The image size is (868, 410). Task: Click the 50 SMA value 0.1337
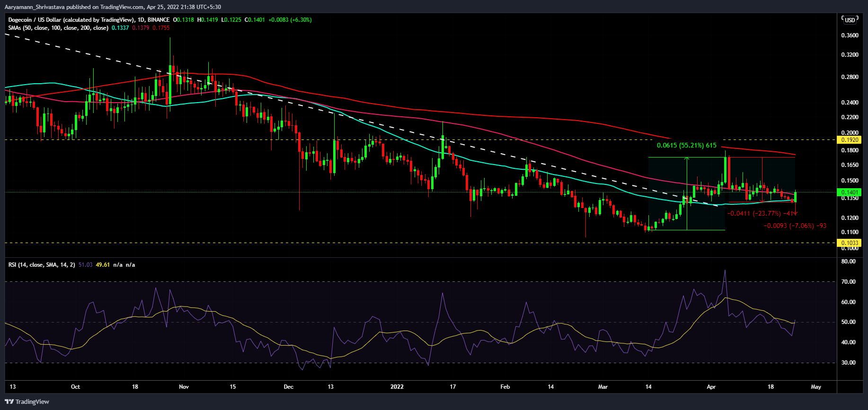click(120, 28)
